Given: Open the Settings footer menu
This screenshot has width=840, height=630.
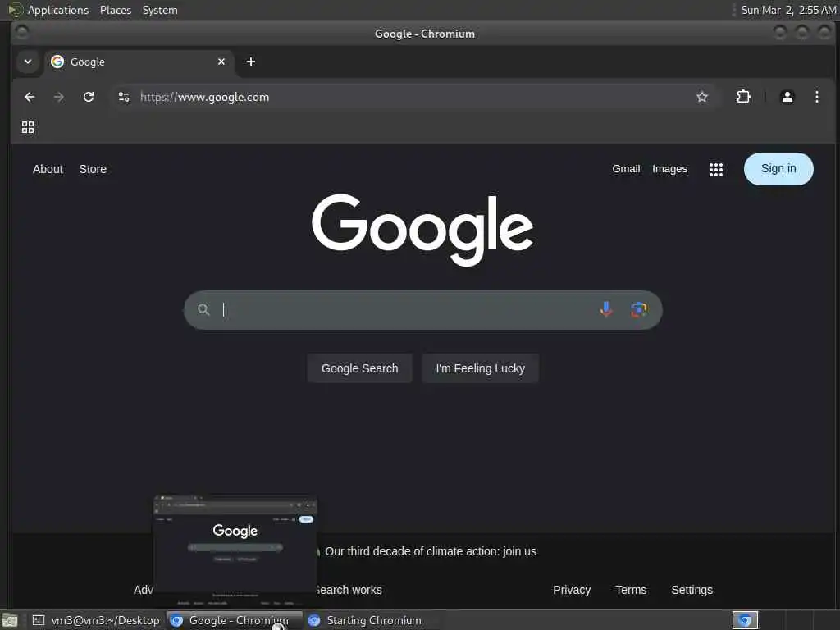Looking at the screenshot, I should pos(692,590).
